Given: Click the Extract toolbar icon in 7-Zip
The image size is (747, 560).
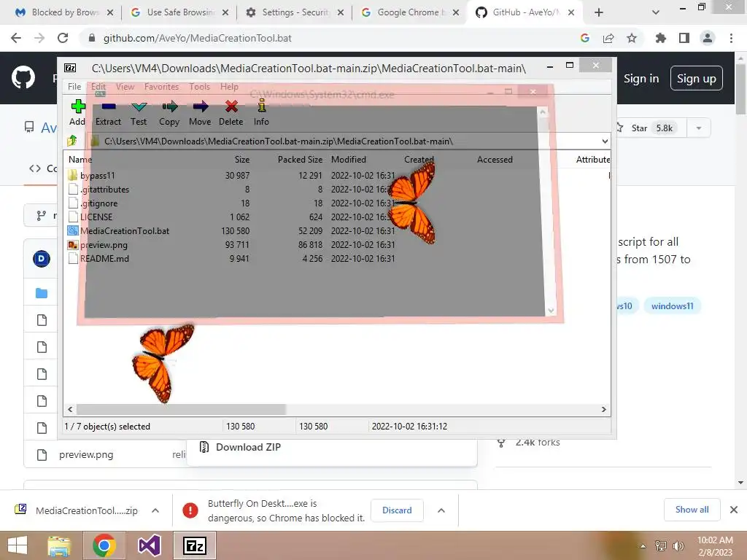Looking at the screenshot, I should 108,112.
